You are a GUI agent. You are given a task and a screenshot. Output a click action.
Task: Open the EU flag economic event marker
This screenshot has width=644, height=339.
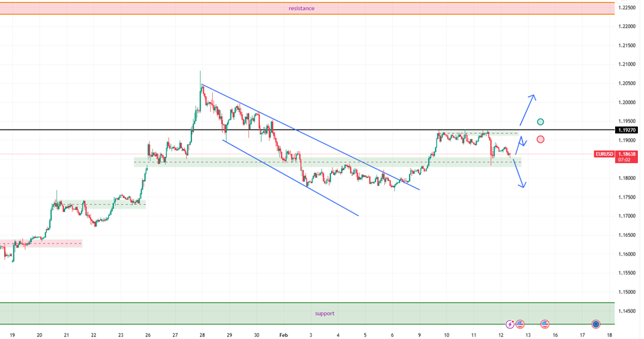[596, 324]
